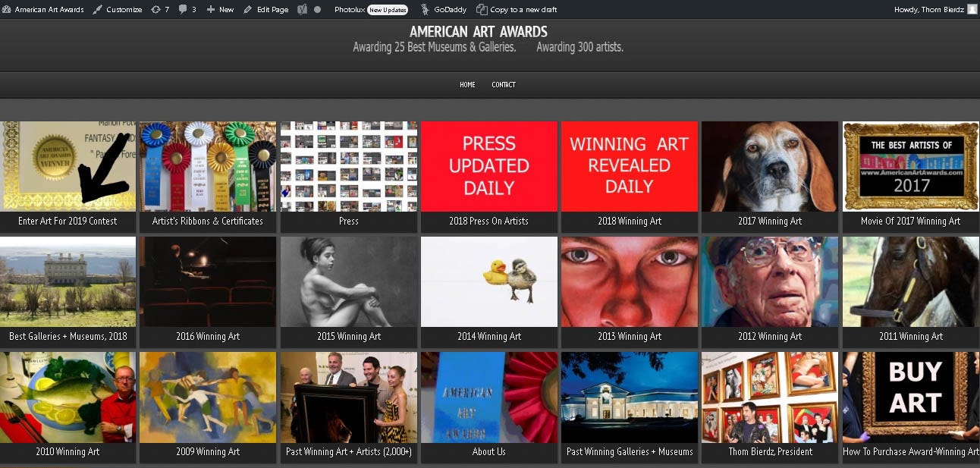The image size is (980, 468).
Task: Select the Past Winning Galleries + Museums caption
Action: coord(630,452)
